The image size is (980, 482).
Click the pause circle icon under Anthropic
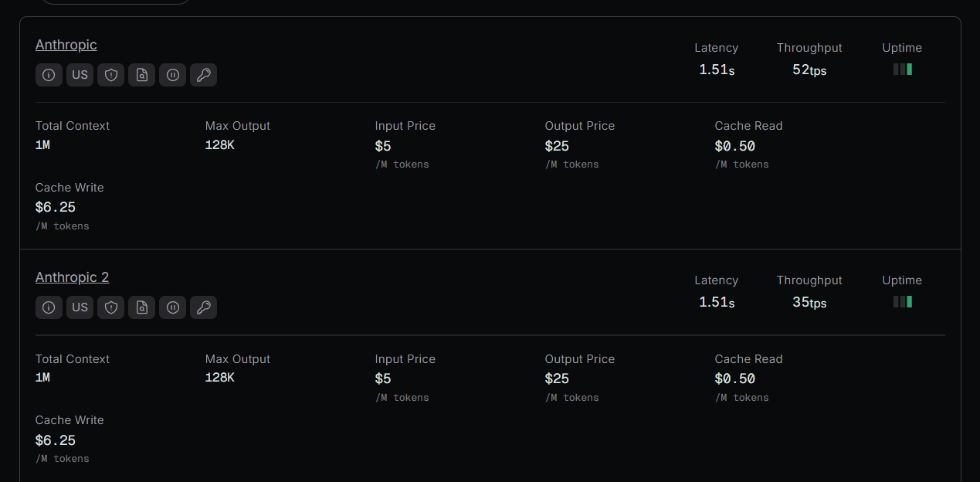click(172, 75)
